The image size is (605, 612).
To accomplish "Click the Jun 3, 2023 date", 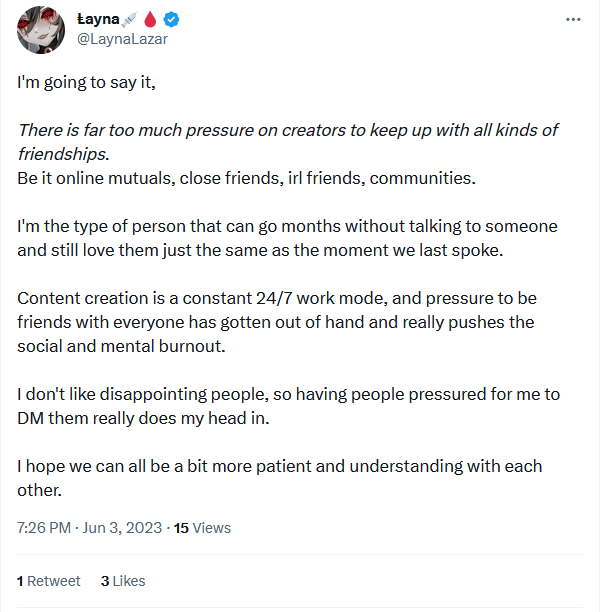I will [x=123, y=527].
